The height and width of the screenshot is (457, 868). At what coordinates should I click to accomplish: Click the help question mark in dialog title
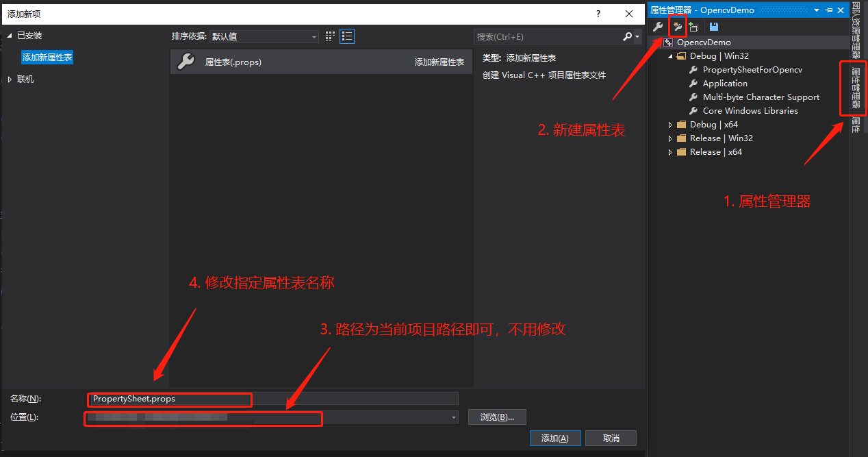pyautogui.click(x=598, y=14)
